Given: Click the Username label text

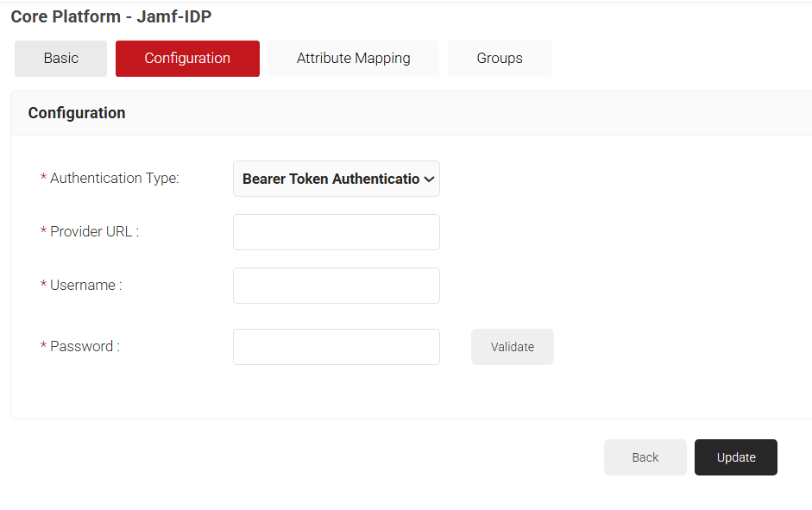Looking at the screenshot, I should click(x=85, y=286).
